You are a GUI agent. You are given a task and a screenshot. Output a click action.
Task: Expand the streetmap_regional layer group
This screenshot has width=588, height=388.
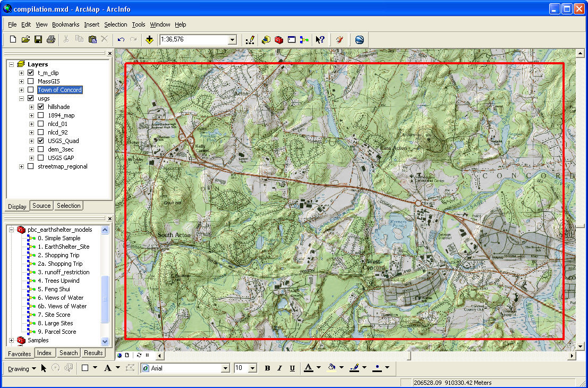pos(21,166)
